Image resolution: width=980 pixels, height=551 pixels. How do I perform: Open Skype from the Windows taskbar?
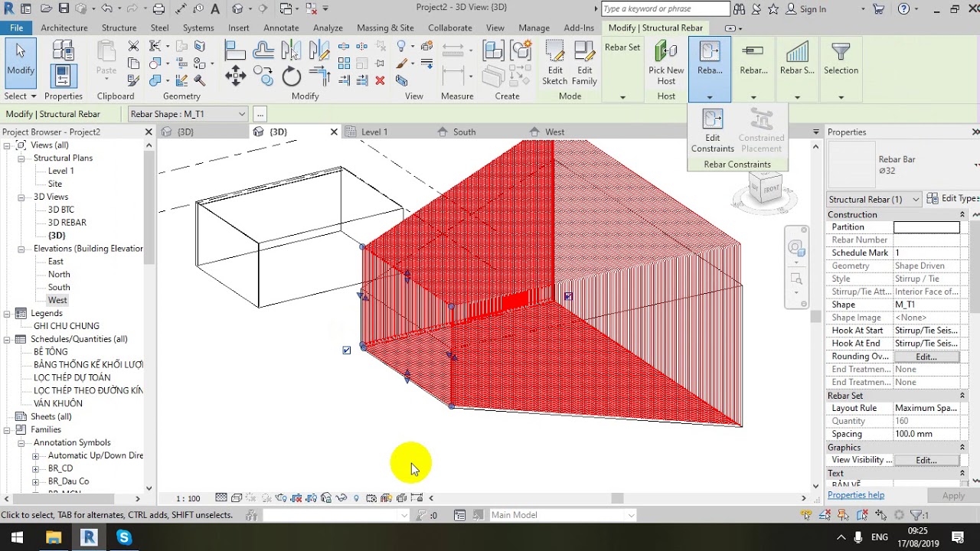(124, 537)
